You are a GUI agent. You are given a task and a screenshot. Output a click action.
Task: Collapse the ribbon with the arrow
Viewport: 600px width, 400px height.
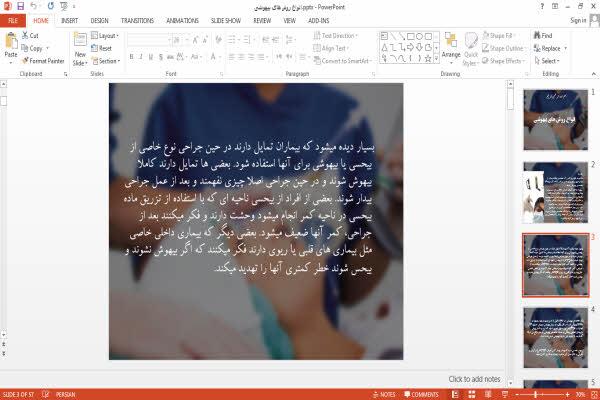click(x=593, y=74)
